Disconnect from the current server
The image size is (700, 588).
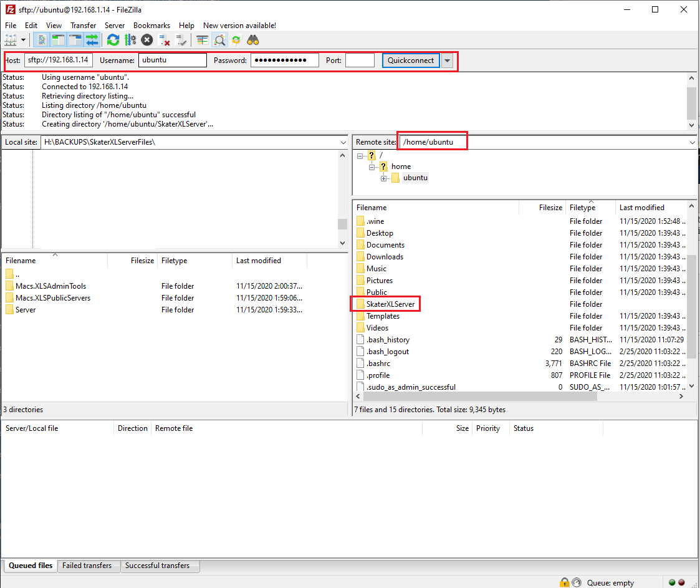click(164, 40)
